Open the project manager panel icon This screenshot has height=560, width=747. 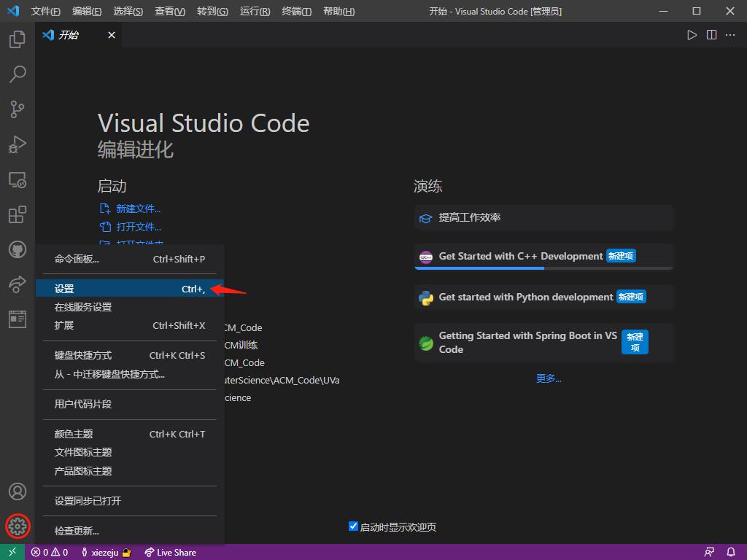point(18,319)
